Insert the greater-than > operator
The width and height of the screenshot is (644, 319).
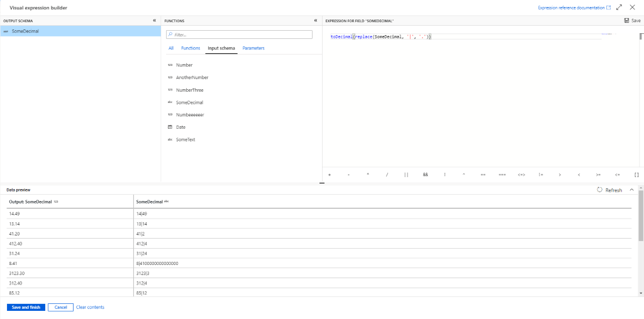point(560,175)
